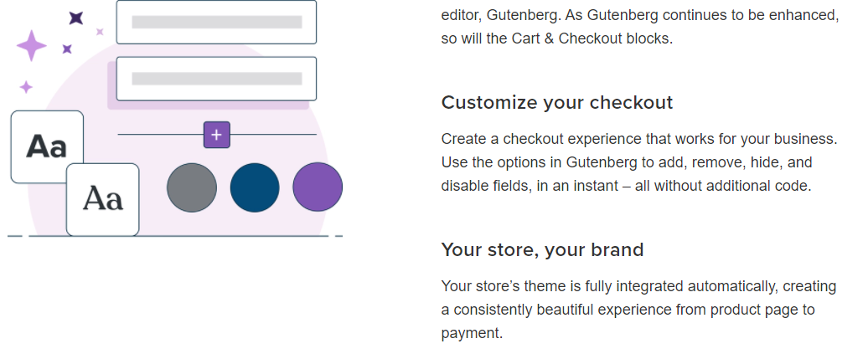Click the serif Aa font card
Screen dimensions: 868x359
tap(102, 200)
